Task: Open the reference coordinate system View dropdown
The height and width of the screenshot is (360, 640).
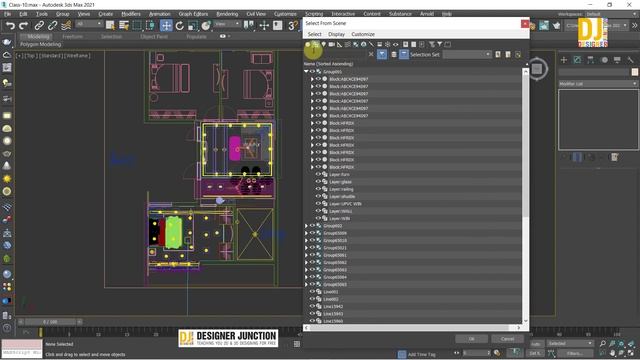Action: point(227,24)
